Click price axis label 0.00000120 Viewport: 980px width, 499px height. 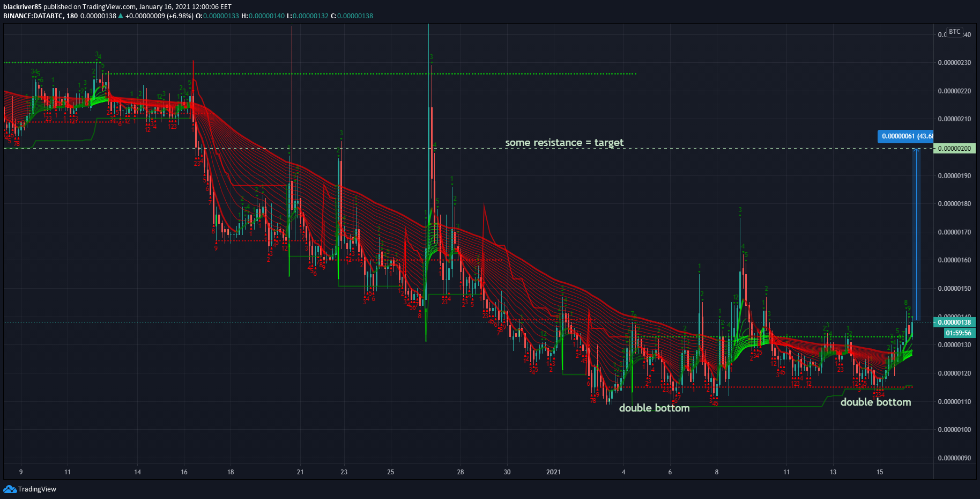click(x=954, y=373)
